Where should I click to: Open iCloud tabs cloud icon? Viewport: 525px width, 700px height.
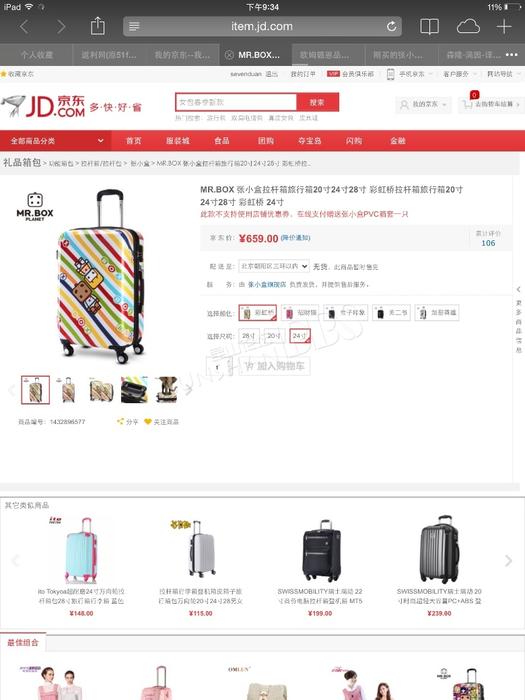tap(468, 27)
